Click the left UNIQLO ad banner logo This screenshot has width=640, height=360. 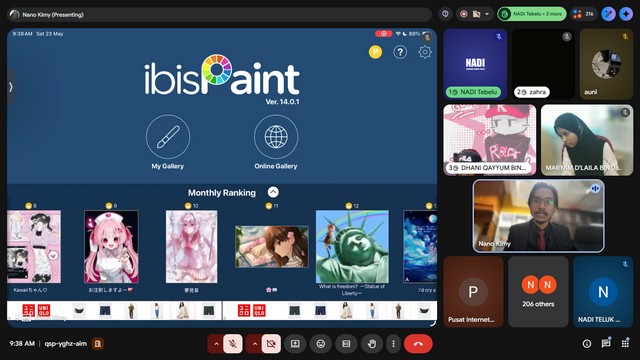(36, 311)
